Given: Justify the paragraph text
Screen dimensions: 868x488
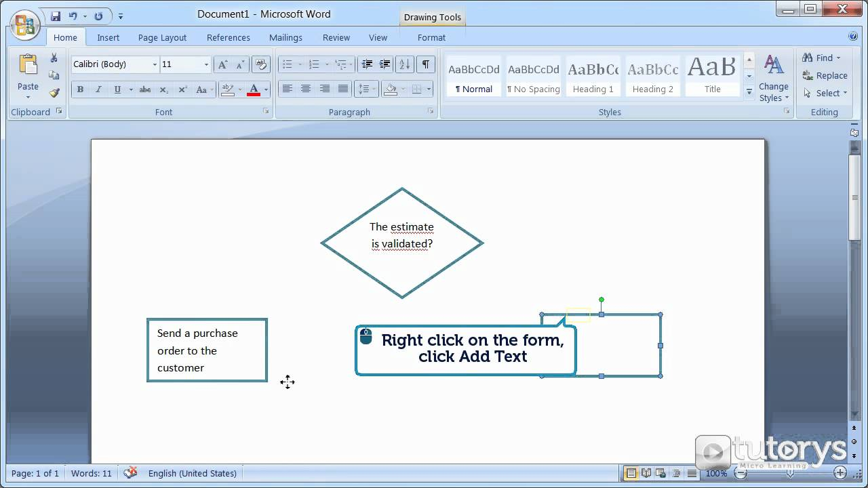Looking at the screenshot, I should (343, 89).
